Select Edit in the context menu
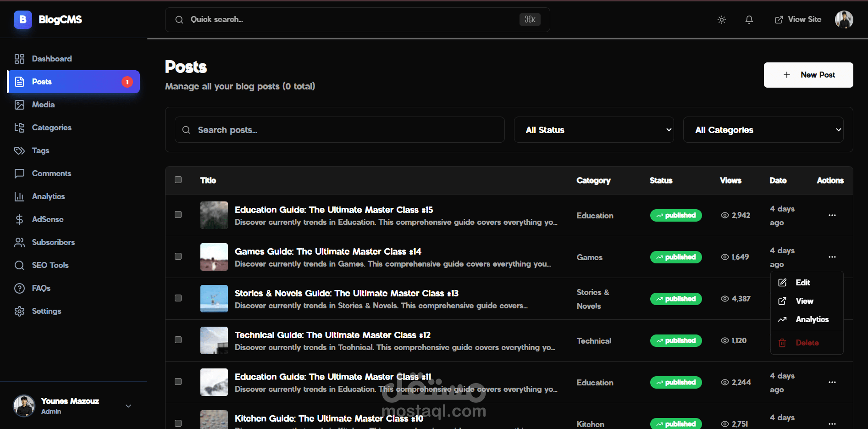The height and width of the screenshot is (429, 868). (807, 283)
